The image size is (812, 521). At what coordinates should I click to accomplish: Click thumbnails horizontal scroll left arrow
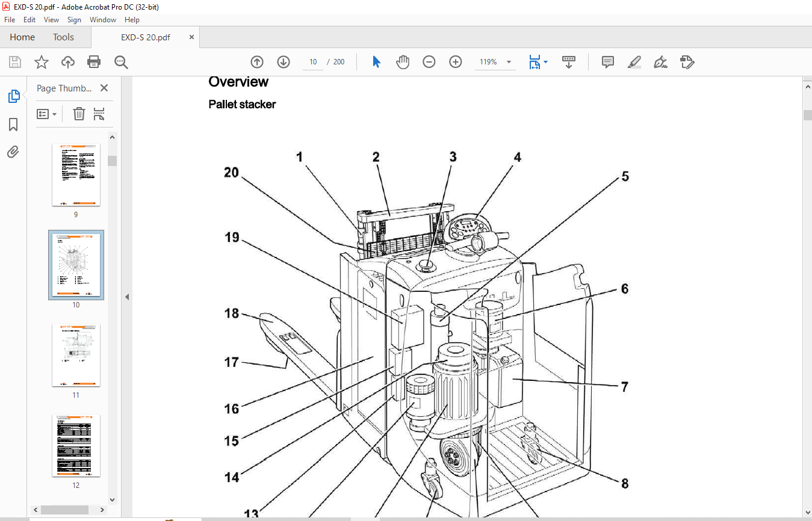tap(35, 510)
